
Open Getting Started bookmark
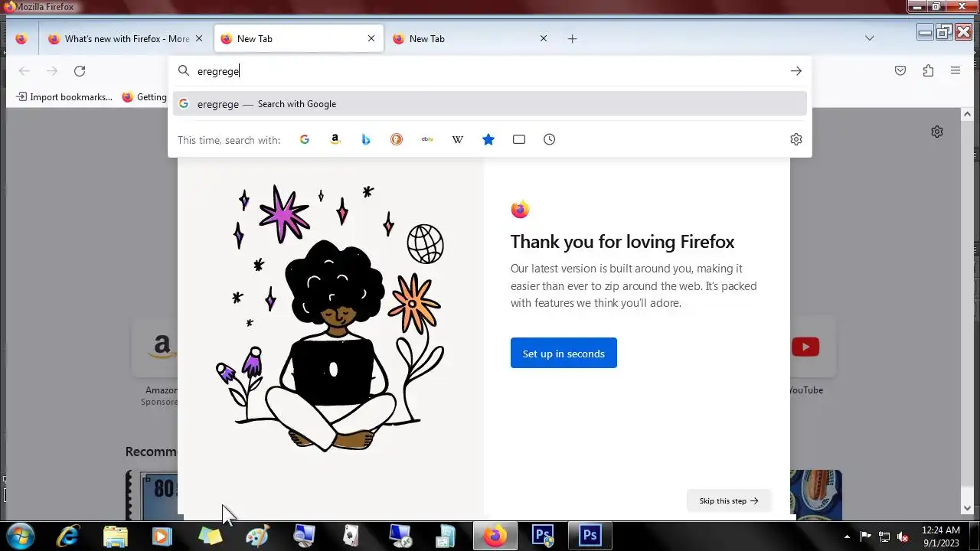144,97
